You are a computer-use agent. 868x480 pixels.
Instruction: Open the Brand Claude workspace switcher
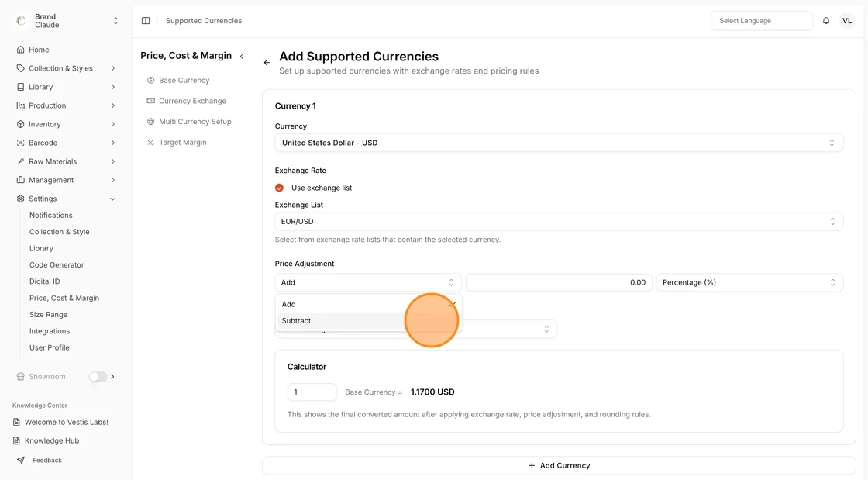(x=67, y=21)
